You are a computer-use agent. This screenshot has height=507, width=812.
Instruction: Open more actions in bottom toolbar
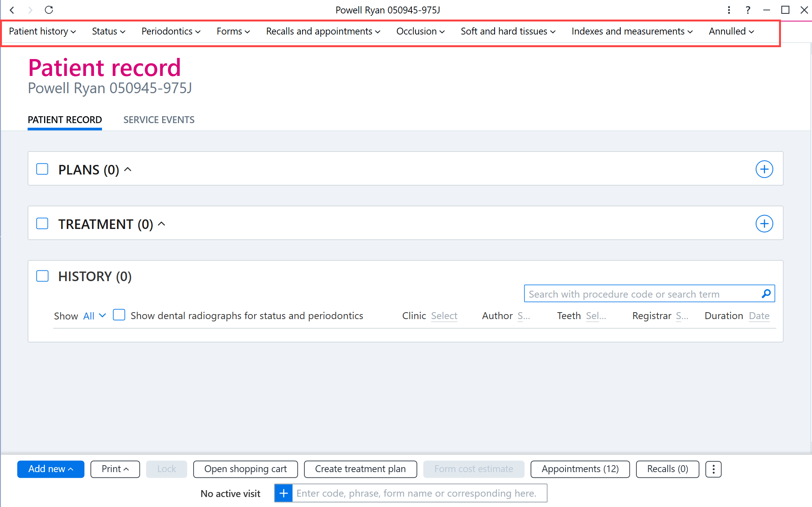tap(713, 469)
